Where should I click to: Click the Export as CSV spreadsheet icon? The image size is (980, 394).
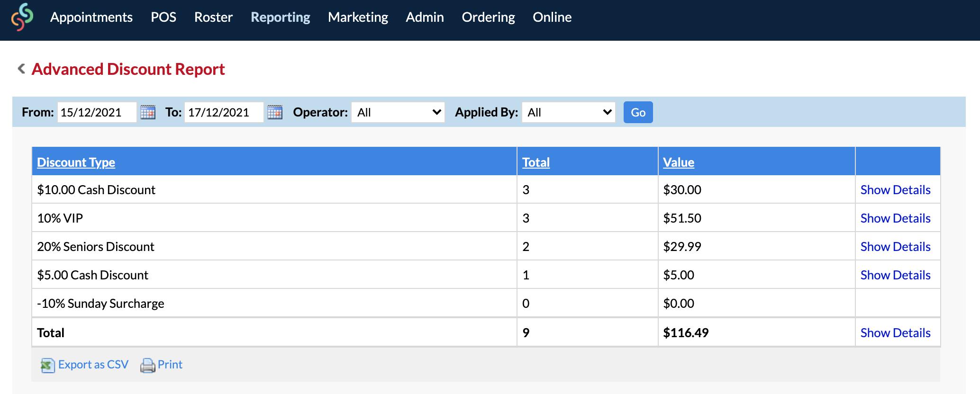pos(47,365)
